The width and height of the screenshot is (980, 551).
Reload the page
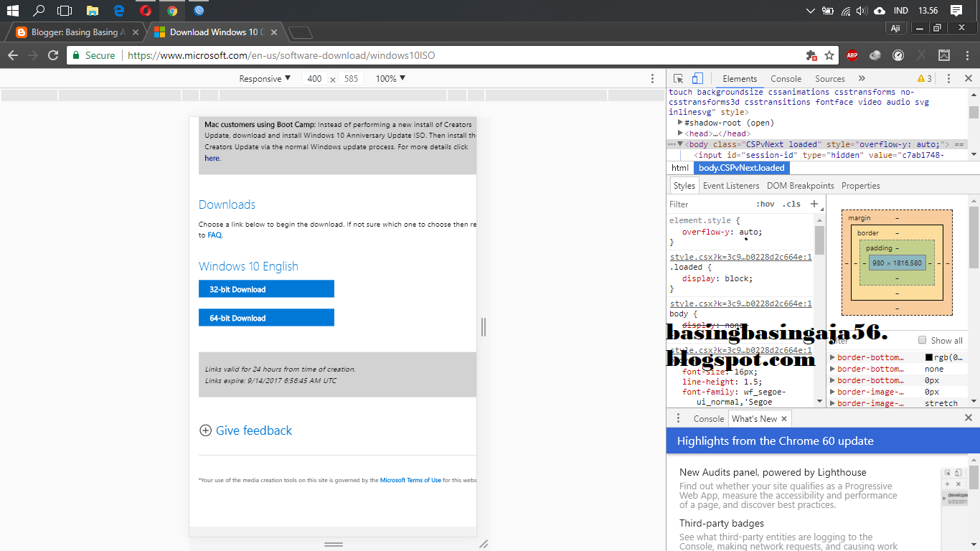[x=53, y=55]
